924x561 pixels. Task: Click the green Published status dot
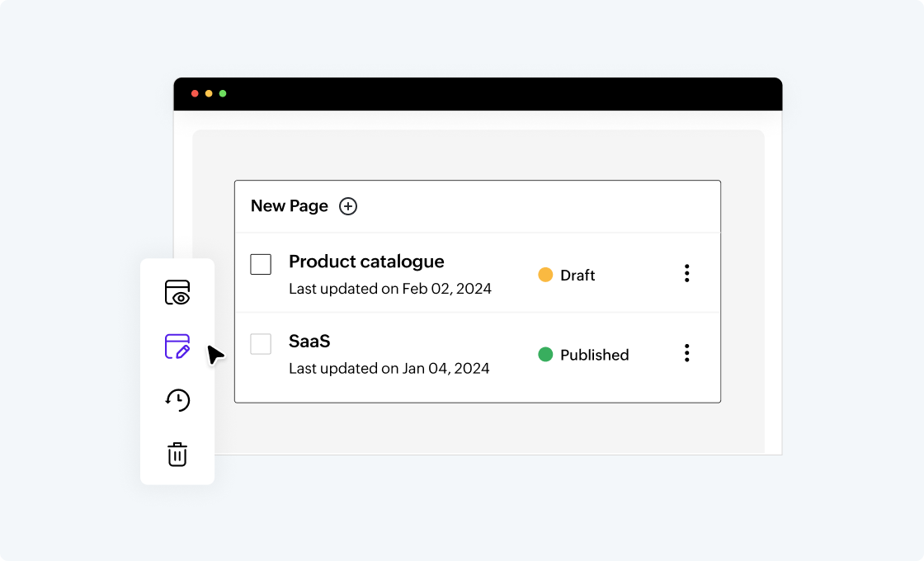coord(545,355)
